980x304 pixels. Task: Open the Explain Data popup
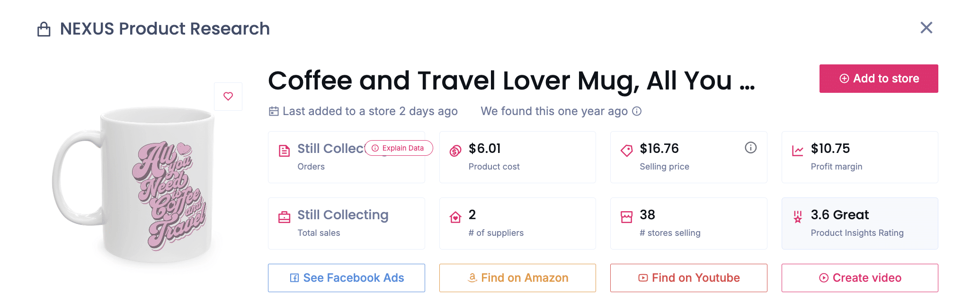[398, 148]
